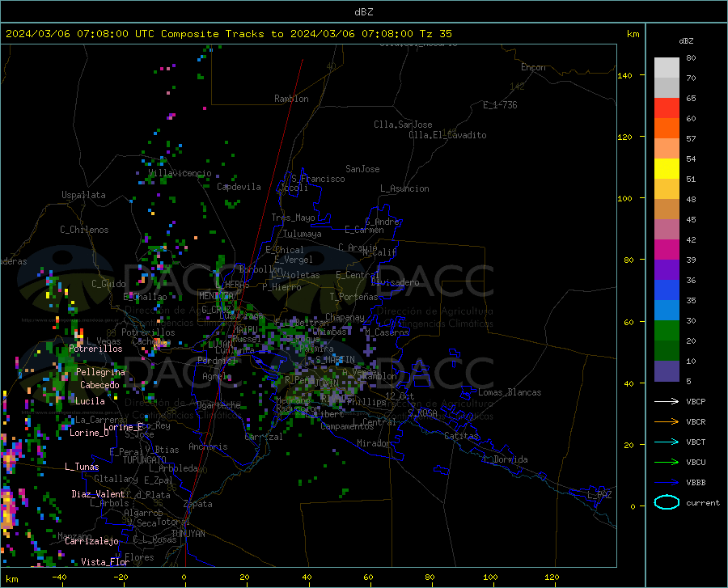Image resolution: width=728 pixels, height=588 pixels.
Task: Click the Clla.SanJose label
Action: pyautogui.click(x=403, y=125)
